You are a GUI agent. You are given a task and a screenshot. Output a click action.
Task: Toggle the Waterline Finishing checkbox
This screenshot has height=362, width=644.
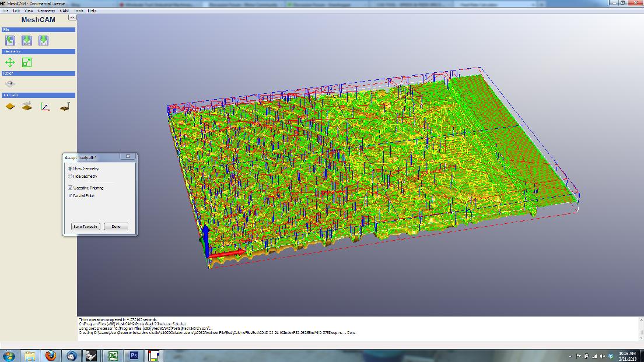(70, 188)
